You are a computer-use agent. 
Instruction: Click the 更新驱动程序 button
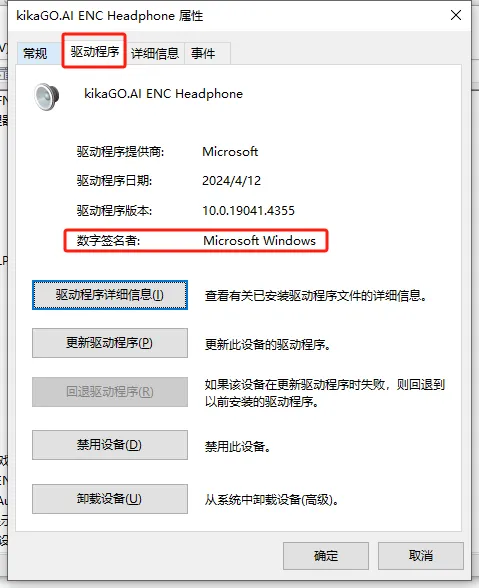coord(110,343)
